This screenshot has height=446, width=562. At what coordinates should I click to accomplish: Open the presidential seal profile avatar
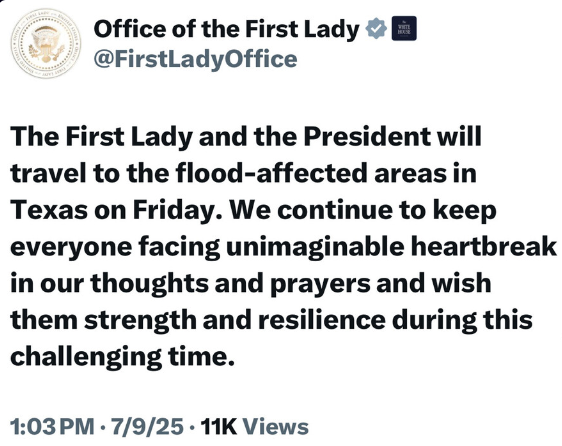(x=46, y=43)
